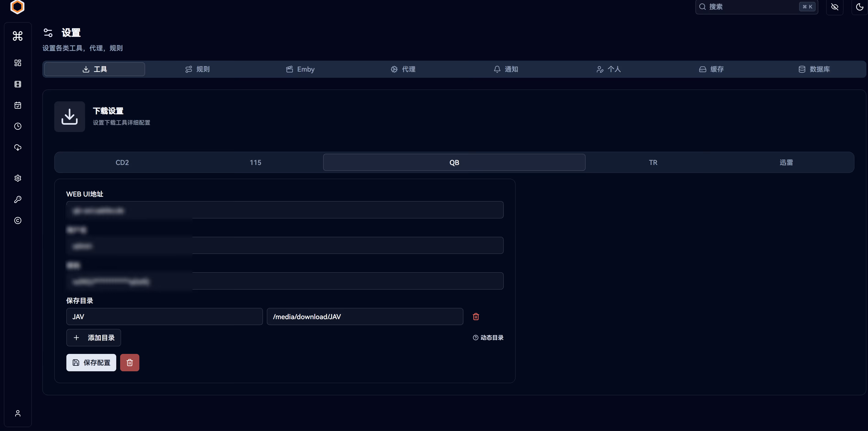Select the TR downloader tab

coord(653,162)
